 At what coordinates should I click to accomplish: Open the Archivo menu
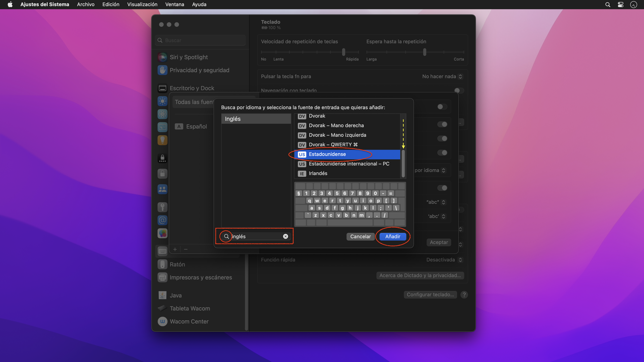click(x=85, y=4)
